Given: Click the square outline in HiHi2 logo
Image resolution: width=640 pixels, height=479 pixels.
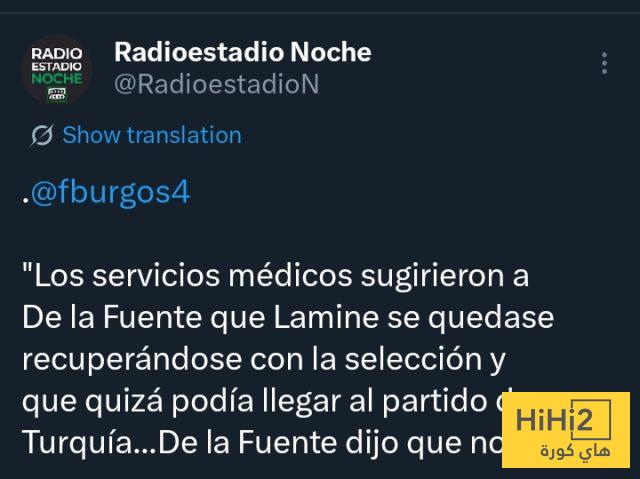Looking at the screenshot, I should tap(590, 419).
